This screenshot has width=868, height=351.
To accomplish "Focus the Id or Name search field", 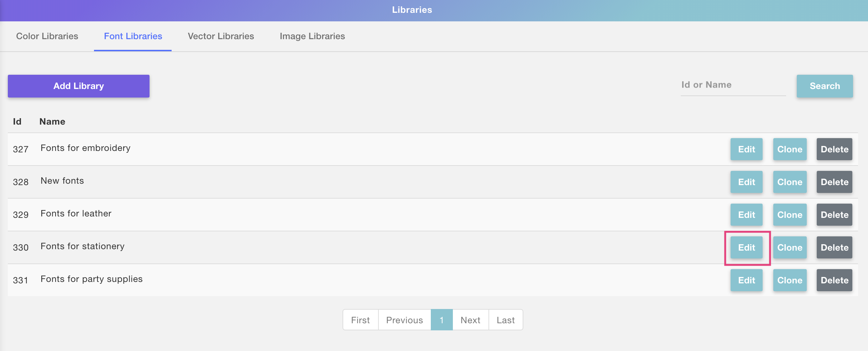I will (x=733, y=85).
